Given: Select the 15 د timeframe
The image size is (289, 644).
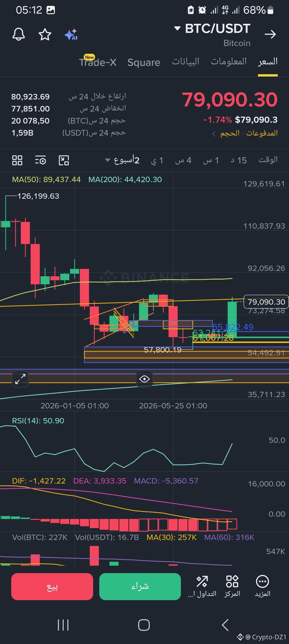Looking at the screenshot, I should (239, 160).
